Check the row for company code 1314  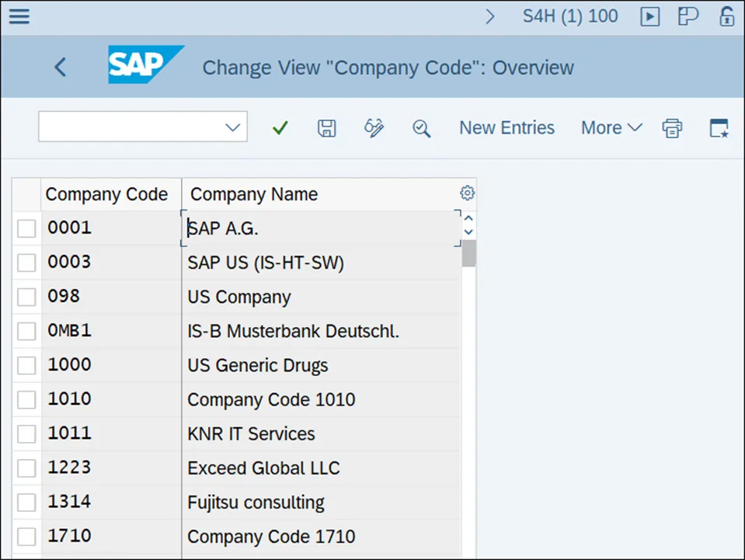(x=27, y=502)
